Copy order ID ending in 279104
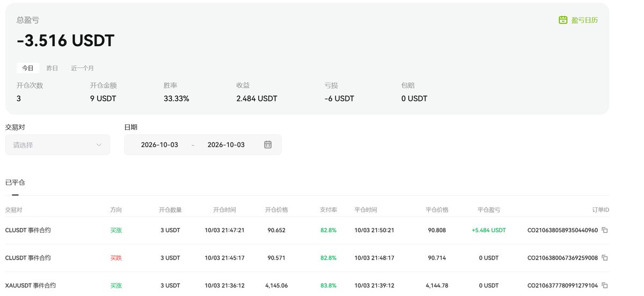 point(605,286)
